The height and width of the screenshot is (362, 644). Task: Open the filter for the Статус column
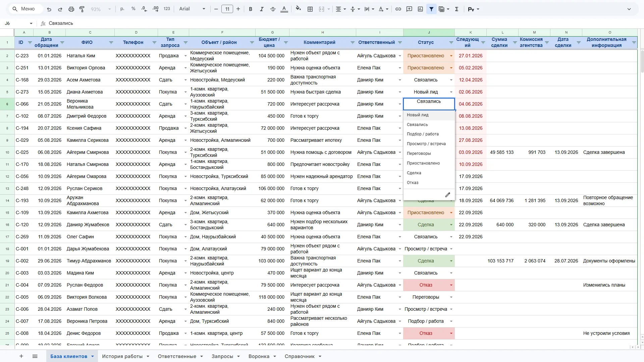point(451,43)
